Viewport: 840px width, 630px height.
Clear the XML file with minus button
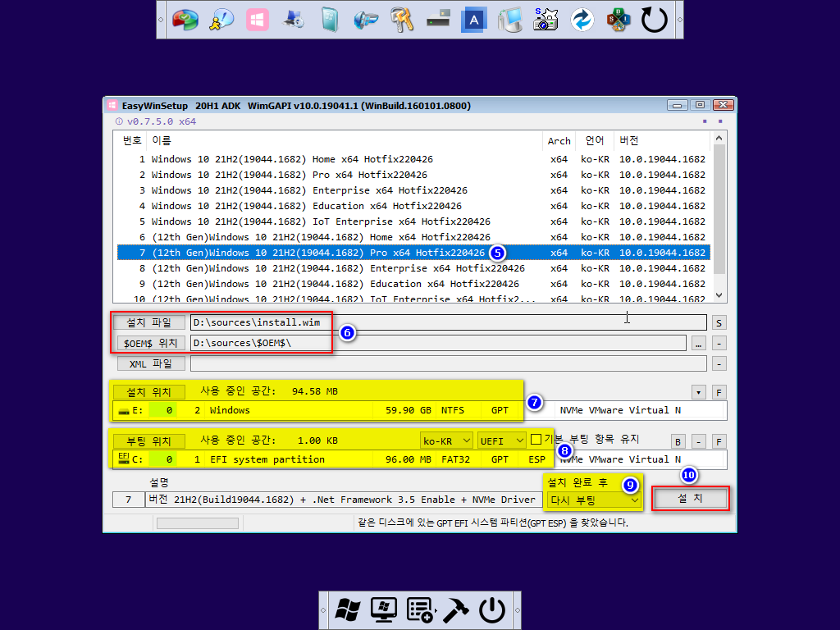(x=719, y=364)
